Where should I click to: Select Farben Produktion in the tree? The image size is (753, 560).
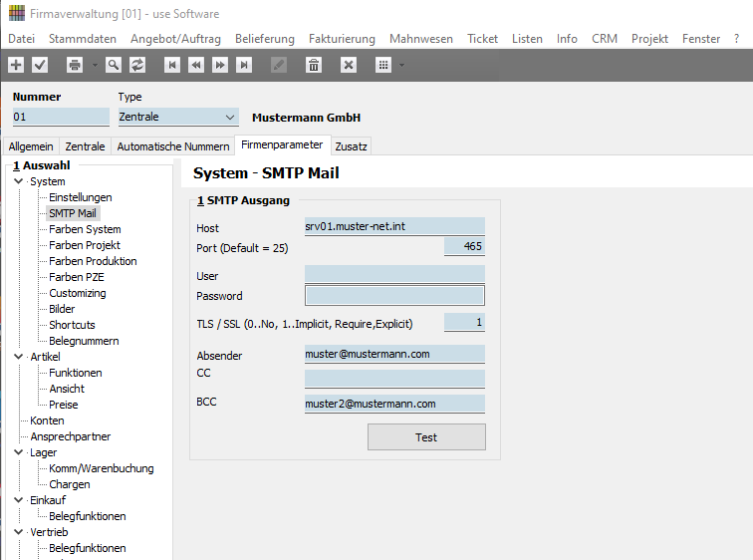93,261
